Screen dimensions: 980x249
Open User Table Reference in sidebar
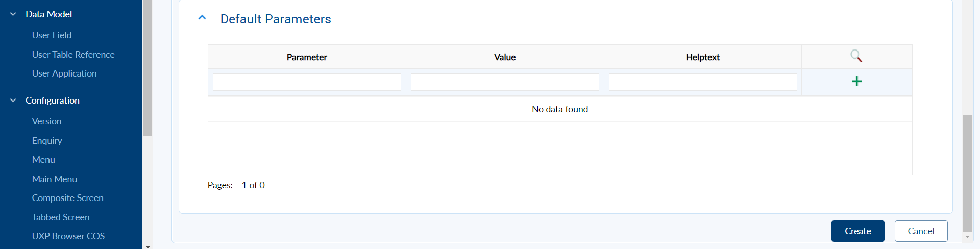73,55
